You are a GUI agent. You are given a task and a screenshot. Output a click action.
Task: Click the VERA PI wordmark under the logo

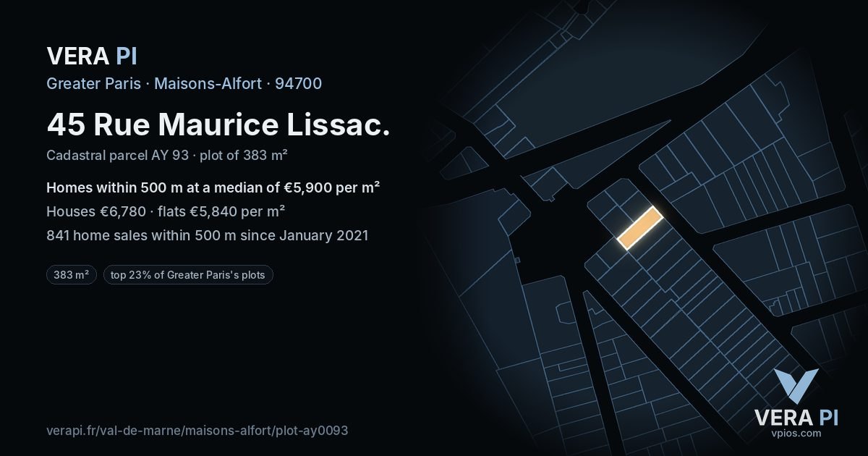(796, 418)
